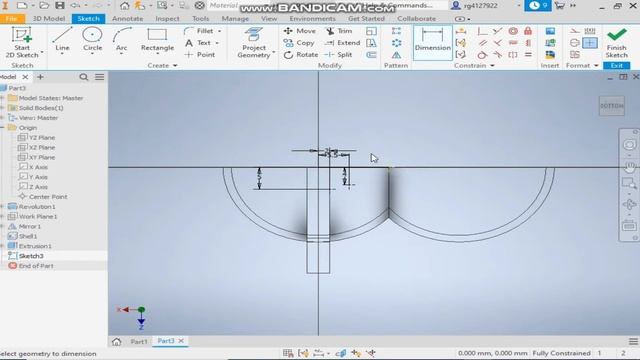Image resolution: width=640 pixels, height=360 pixels.
Task: Switch to Part1 document tab
Action: click(139, 342)
